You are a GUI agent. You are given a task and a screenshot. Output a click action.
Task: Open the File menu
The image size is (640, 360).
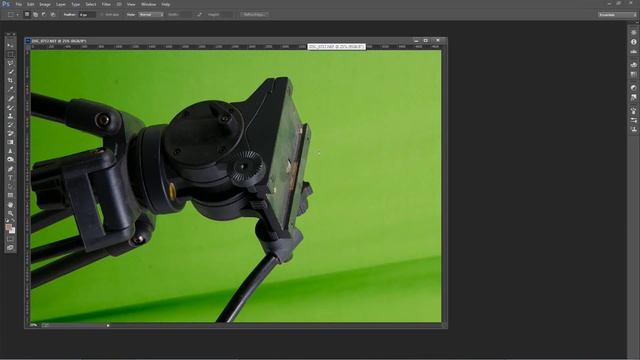(18, 4)
